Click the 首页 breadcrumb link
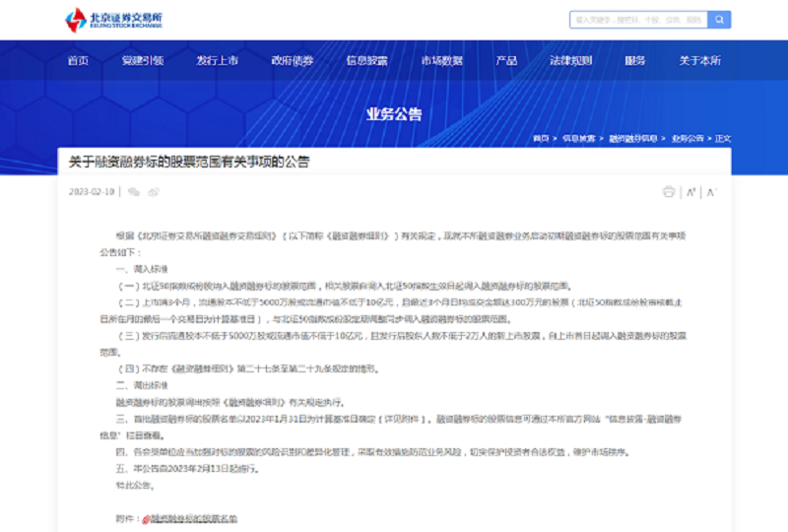 541,138
